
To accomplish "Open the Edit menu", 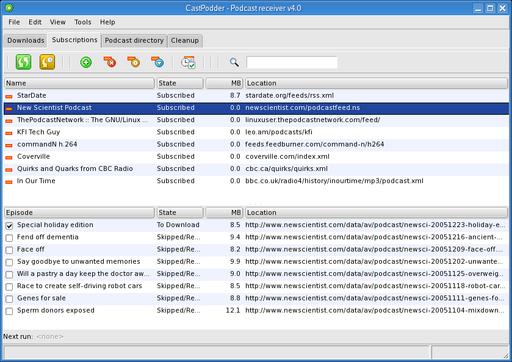I will pyautogui.click(x=35, y=22).
